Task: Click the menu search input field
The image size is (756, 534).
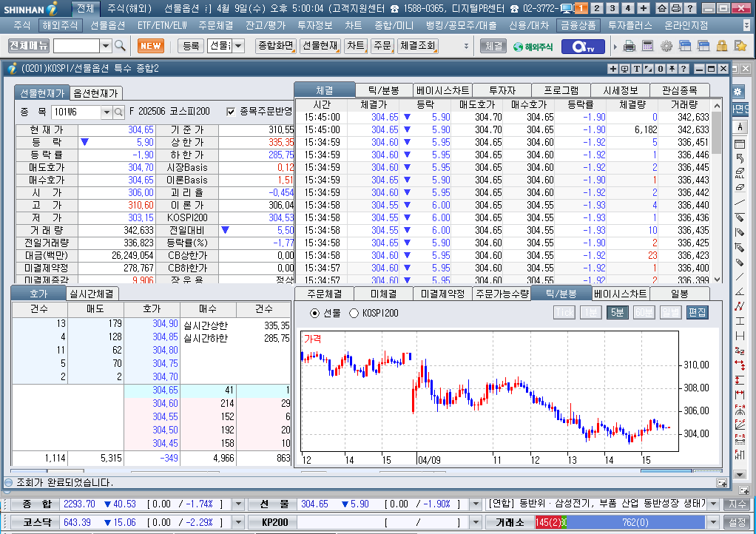Action: (x=76, y=46)
